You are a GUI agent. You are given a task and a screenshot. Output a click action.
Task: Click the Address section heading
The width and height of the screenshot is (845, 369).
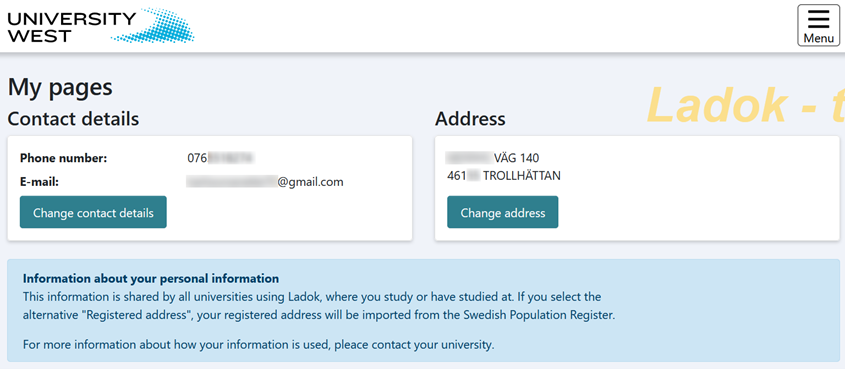point(470,119)
